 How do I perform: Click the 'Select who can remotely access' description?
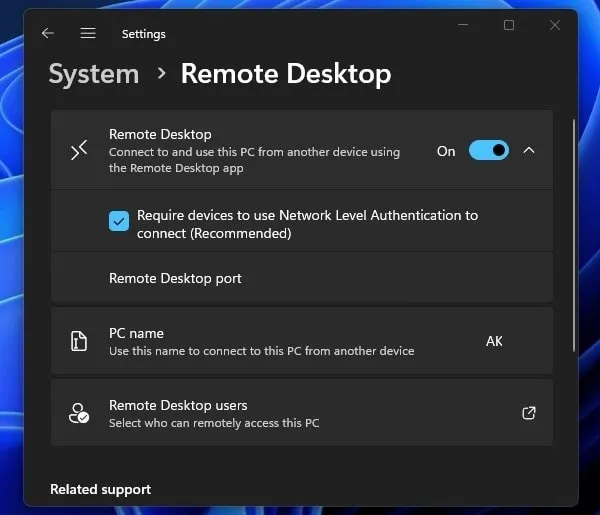coord(214,423)
